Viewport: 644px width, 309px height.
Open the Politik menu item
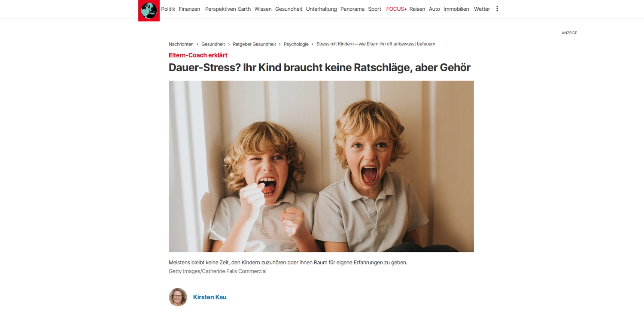coord(168,9)
